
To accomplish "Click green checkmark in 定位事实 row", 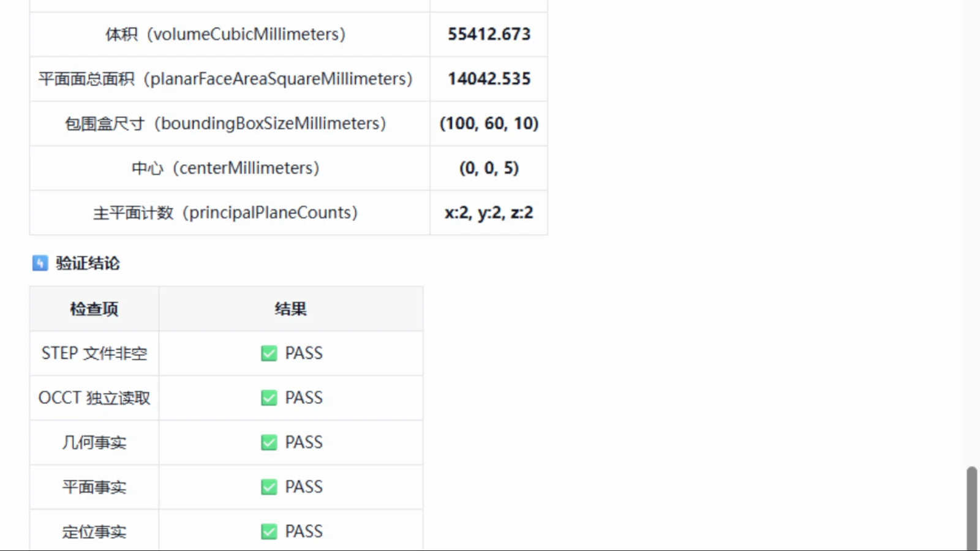I will pyautogui.click(x=269, y=531).
